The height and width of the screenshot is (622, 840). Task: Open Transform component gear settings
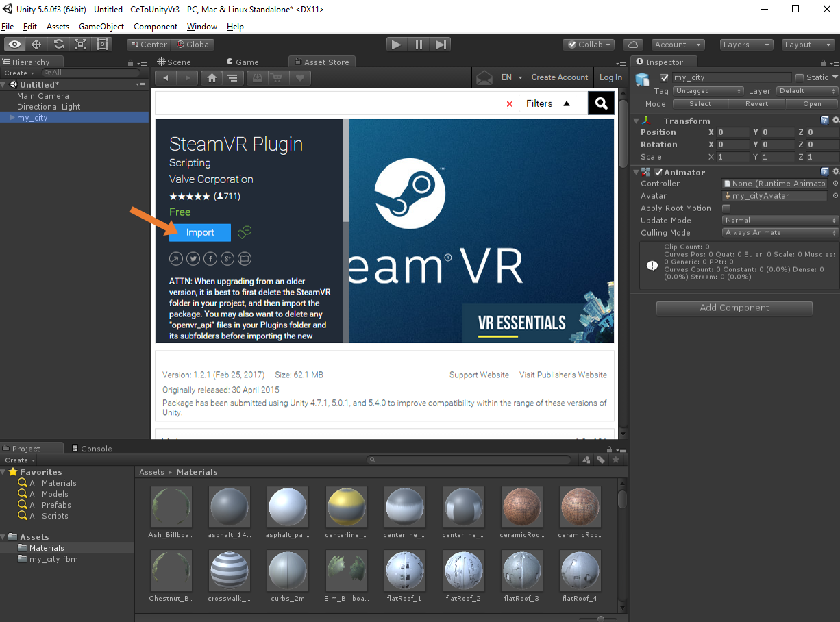835,121
